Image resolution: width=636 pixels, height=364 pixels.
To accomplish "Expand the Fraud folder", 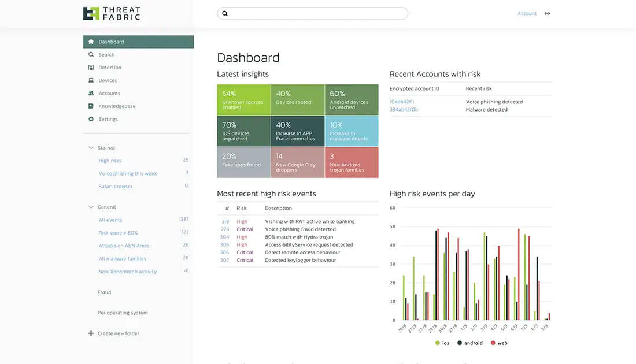I will pyautogui.click(x=104, y=292).
